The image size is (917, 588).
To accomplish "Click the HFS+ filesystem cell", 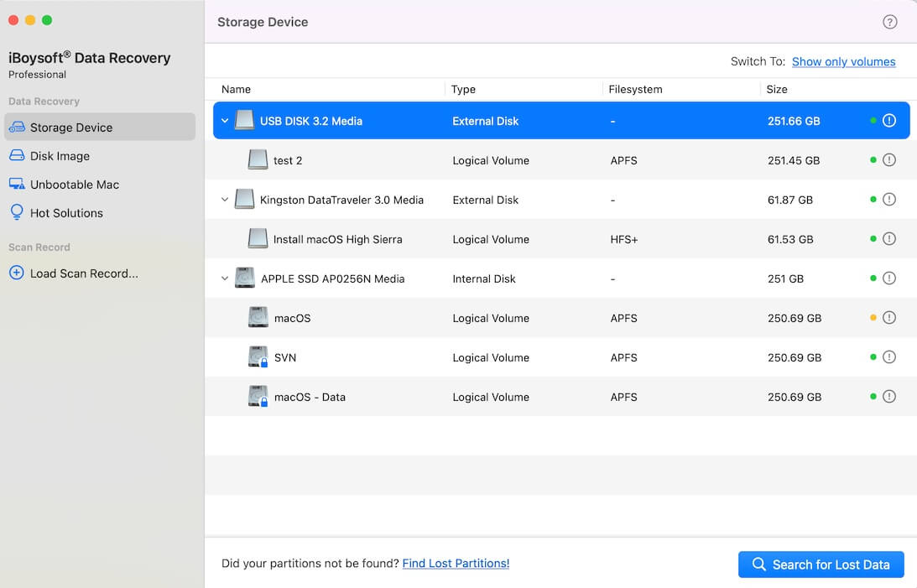I will [624, 239].
